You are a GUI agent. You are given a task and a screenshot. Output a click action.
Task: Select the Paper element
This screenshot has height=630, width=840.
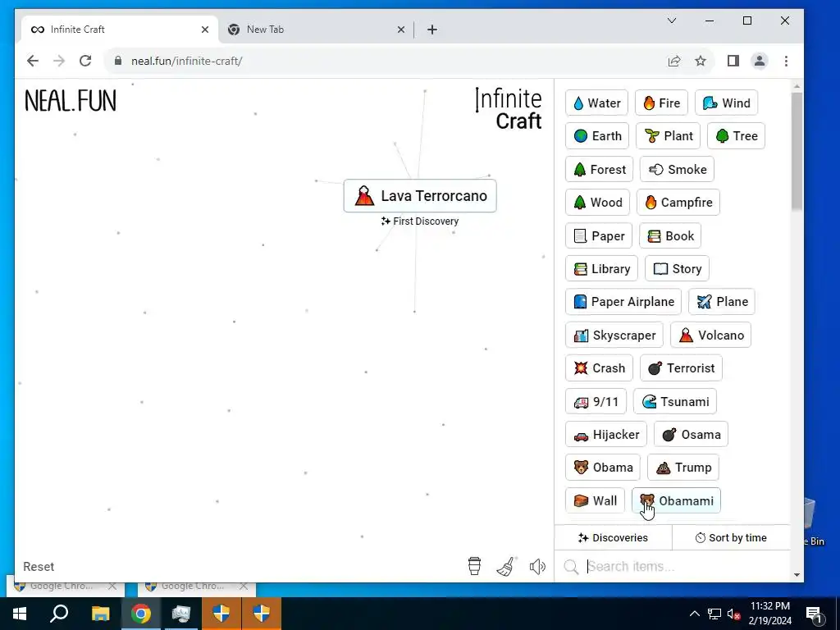(x=599, y=235)
